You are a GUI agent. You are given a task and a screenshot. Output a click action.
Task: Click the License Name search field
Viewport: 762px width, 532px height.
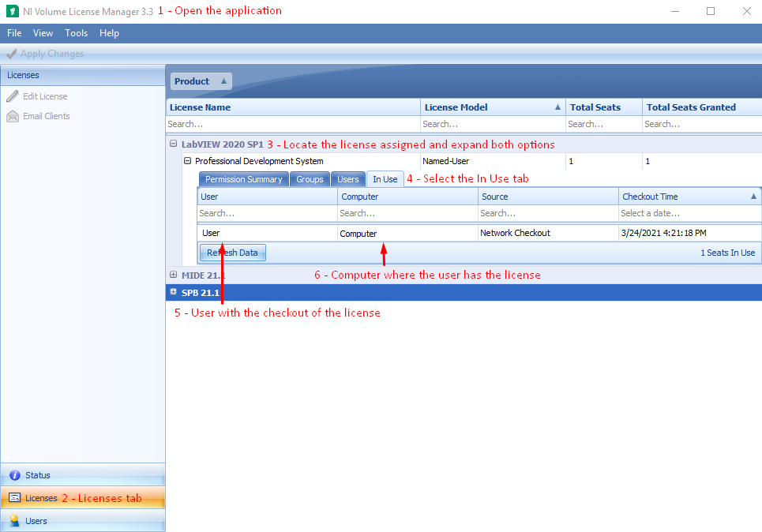293,124
